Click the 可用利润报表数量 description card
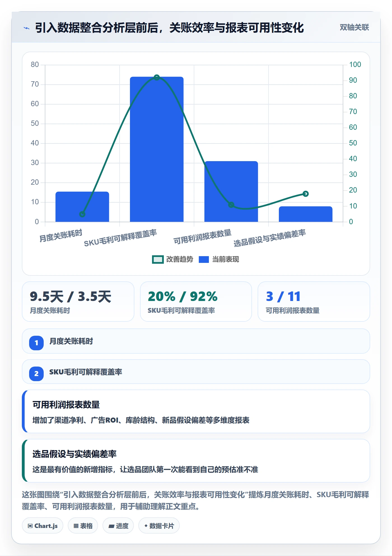392x556 pixels. click(x=196, y=411)
